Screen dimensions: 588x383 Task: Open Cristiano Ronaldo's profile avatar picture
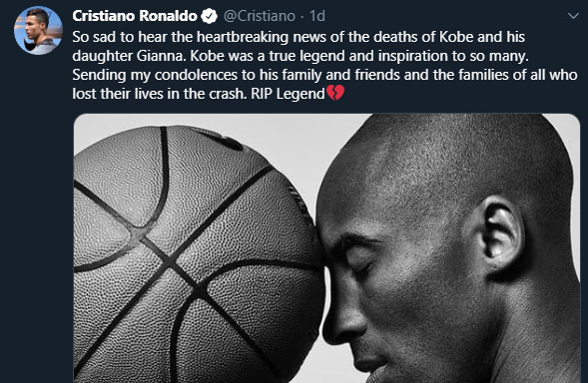38,30
